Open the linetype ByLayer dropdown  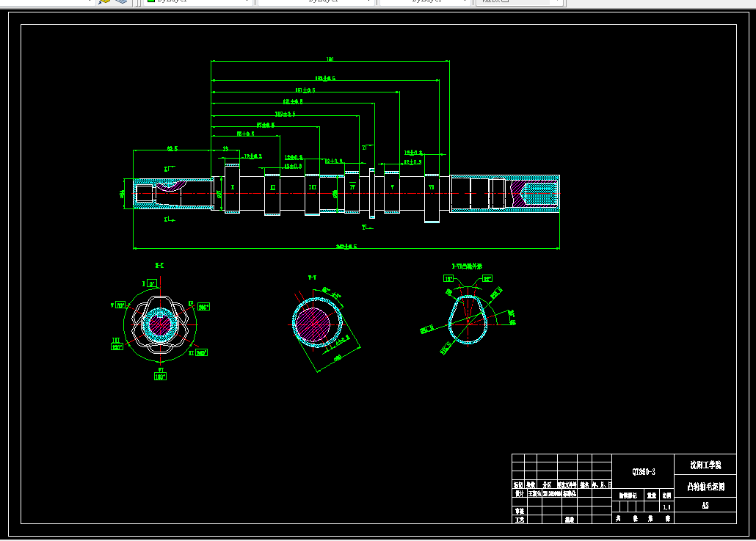pyautogui.click(x=316, y=1)
